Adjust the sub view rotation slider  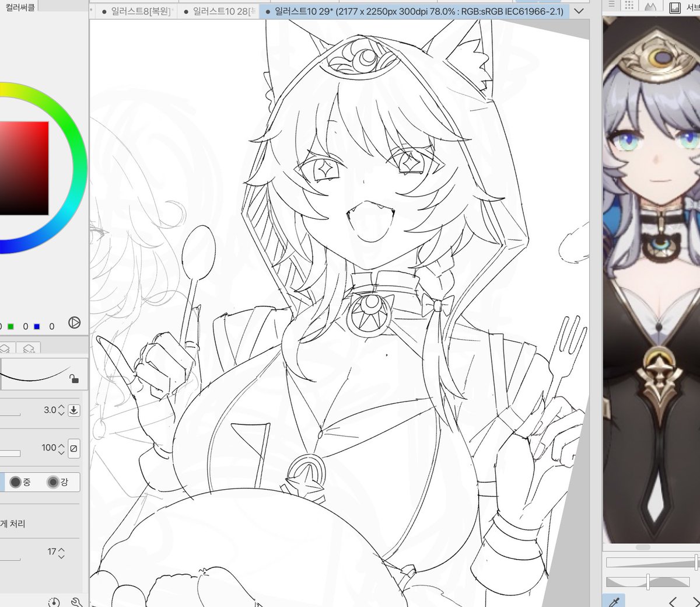(x=648, y=581)
